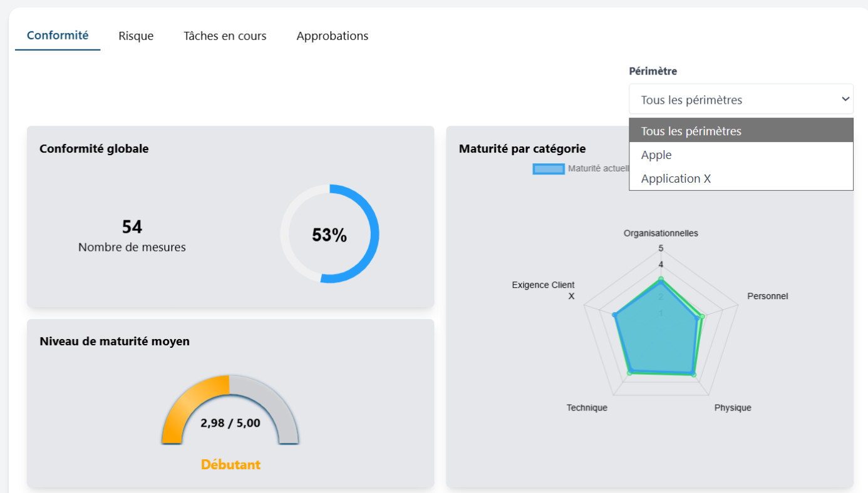Click the 54 Nombre de mesures count
The image size is (868, 493).
pyautogui.click(x=132, y=226)
